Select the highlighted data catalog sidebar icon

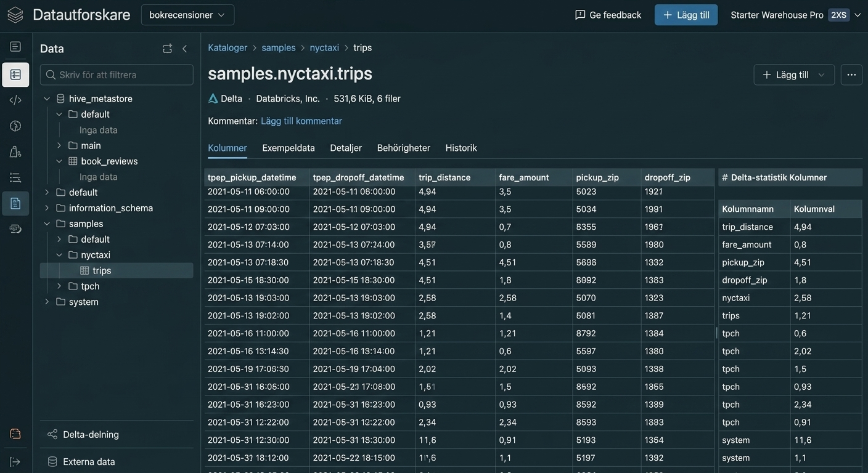pos(15,75)
